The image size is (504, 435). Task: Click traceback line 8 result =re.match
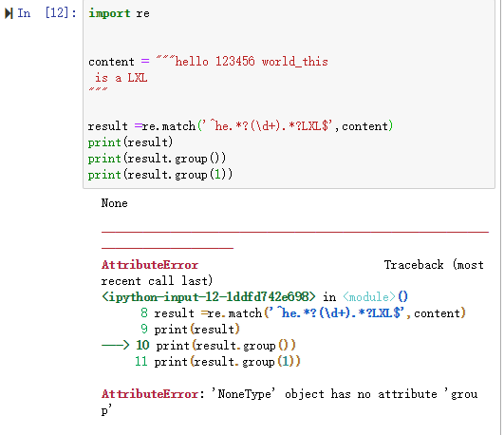(303, 312)
